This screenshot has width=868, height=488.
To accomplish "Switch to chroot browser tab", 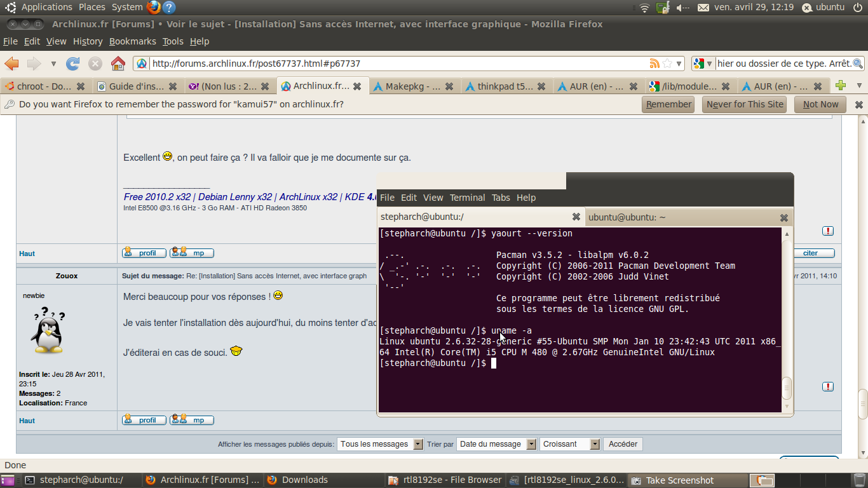I will click(x=44, y=86).
